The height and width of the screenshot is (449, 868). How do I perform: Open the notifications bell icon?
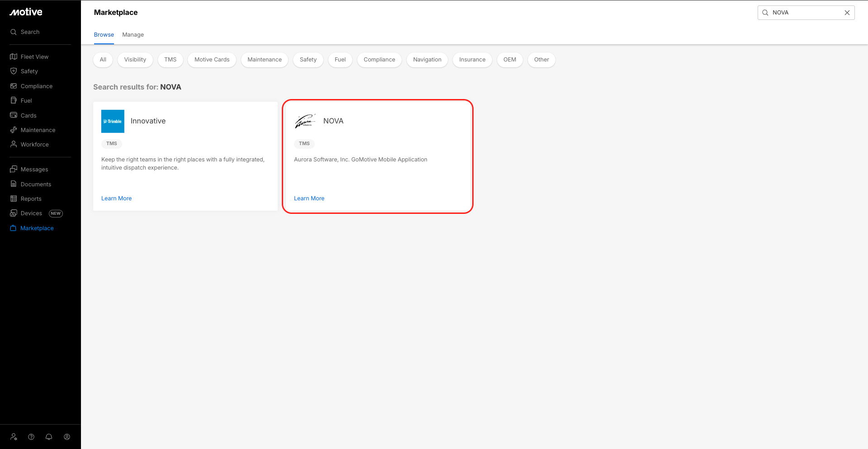[49, 437]
